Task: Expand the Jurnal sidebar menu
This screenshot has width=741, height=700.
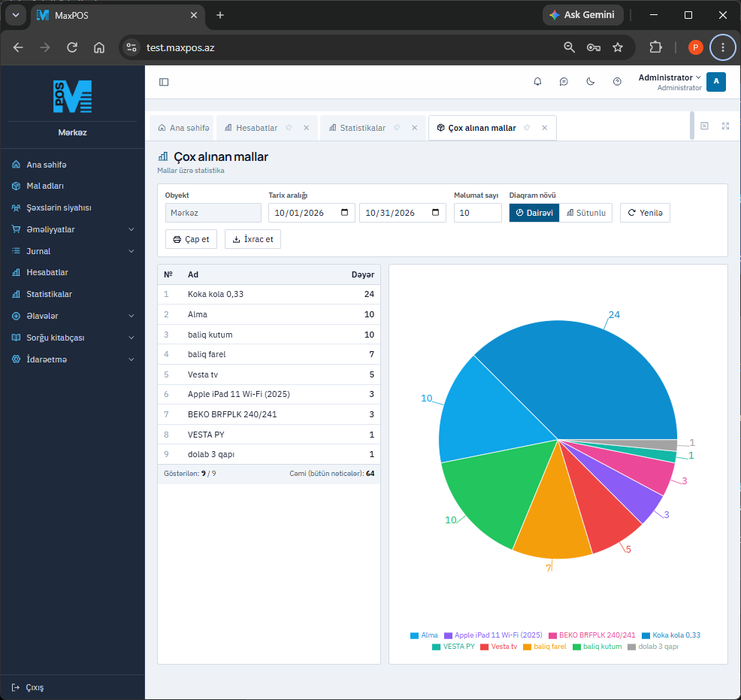Action: pos(72,251)
